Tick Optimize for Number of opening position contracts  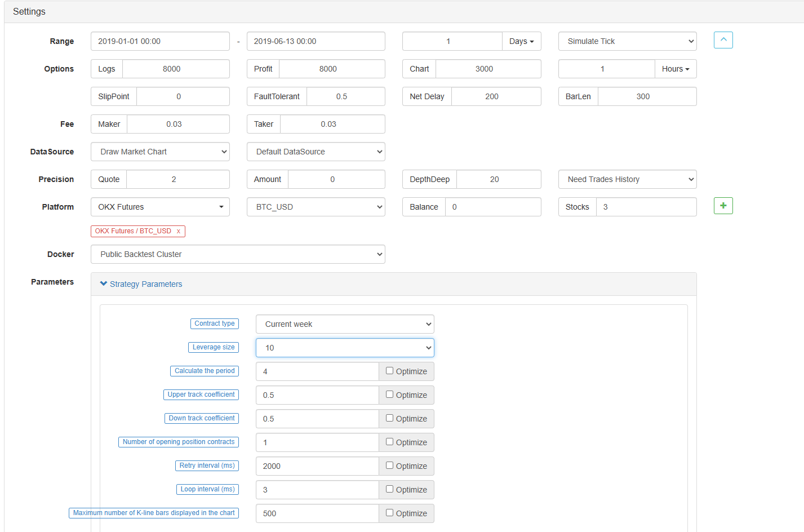pos(389,442)
